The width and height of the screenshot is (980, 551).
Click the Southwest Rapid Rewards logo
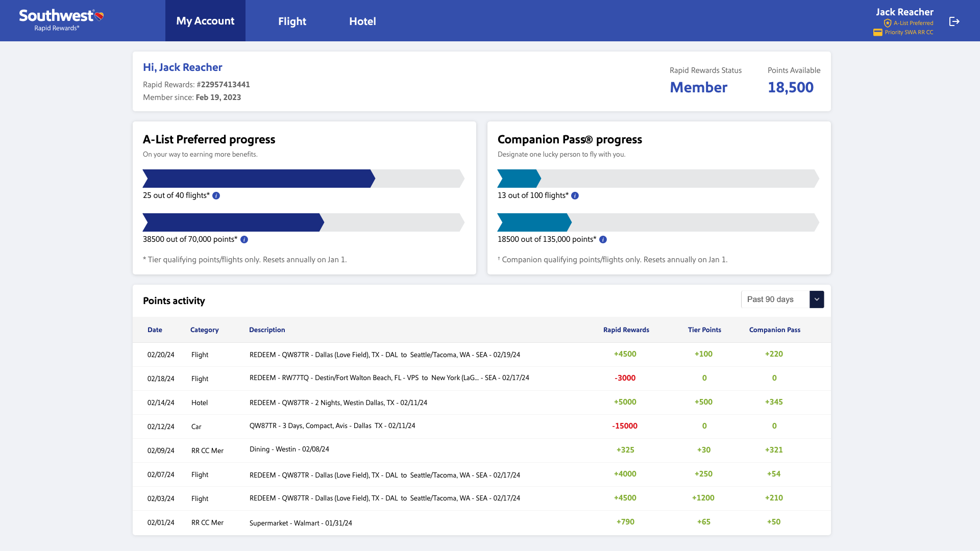coord(61,20)
